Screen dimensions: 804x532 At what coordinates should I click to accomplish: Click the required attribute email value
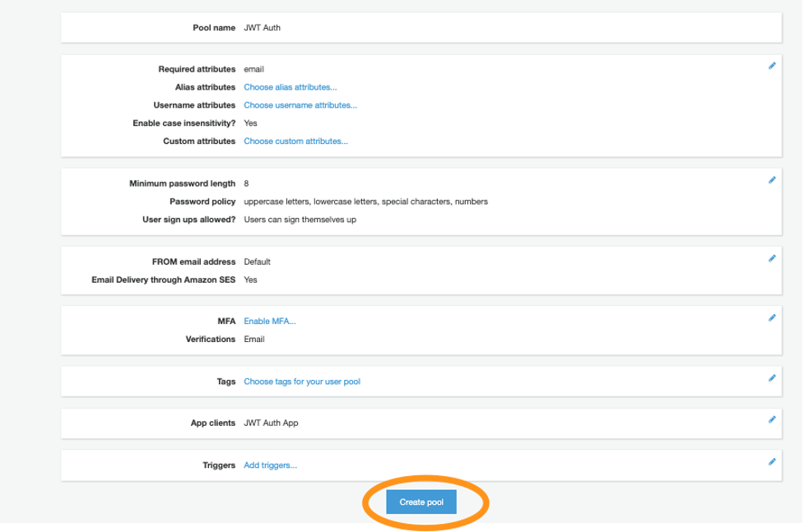(x=254, y=69)
